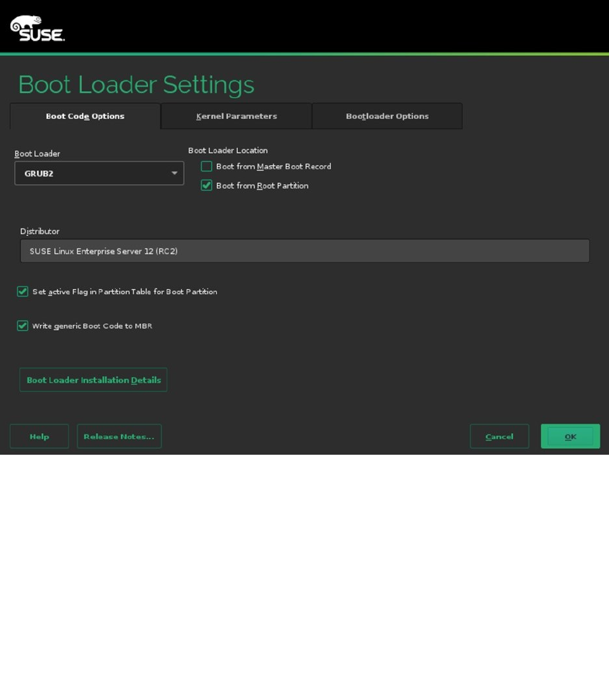
Task: Toggle Set active Flag in Partition Table
Action: [x=22, y=291]
